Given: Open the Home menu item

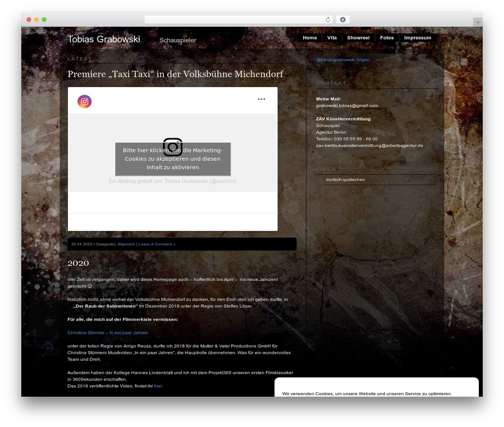Looking at the screenshot, I should point(310,38).
